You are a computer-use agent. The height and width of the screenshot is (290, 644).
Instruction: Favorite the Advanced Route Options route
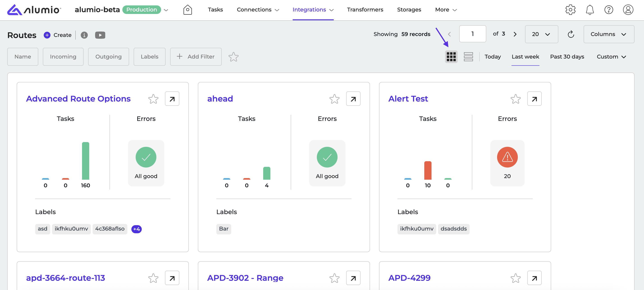[x=153, y=99]
